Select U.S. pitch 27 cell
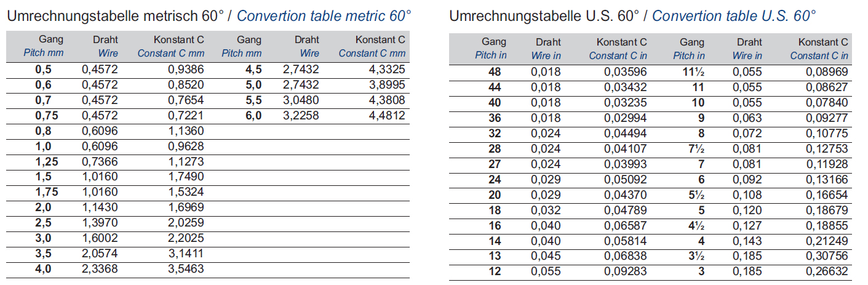This screenshot has width=868, height=285. tap(495, 164)
